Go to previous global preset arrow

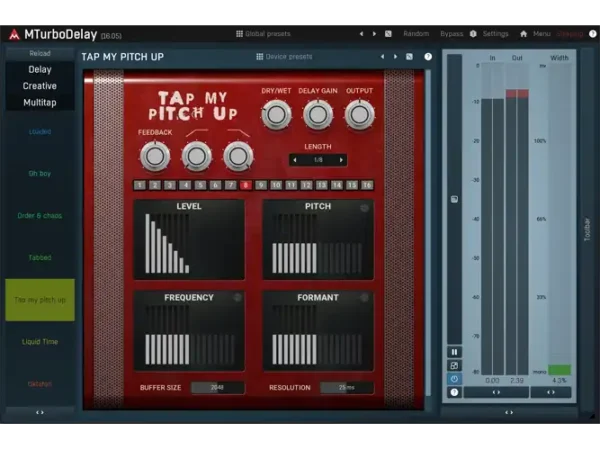[x=361, y=34]
